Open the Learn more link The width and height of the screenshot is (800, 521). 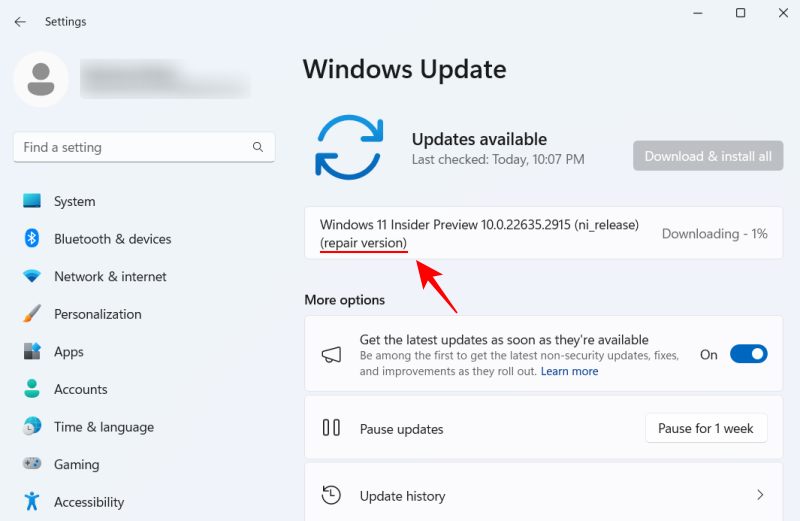[569, 371]
